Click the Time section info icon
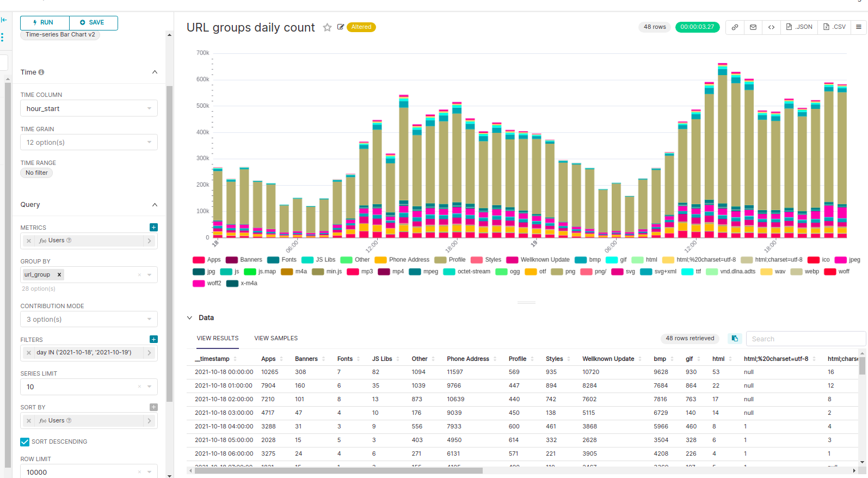 41,72
